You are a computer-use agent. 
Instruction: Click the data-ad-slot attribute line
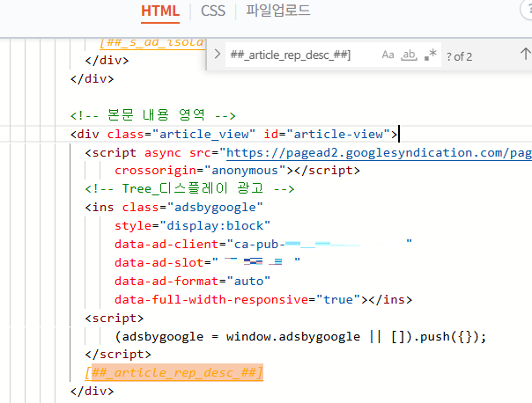(x=207, y=262)
